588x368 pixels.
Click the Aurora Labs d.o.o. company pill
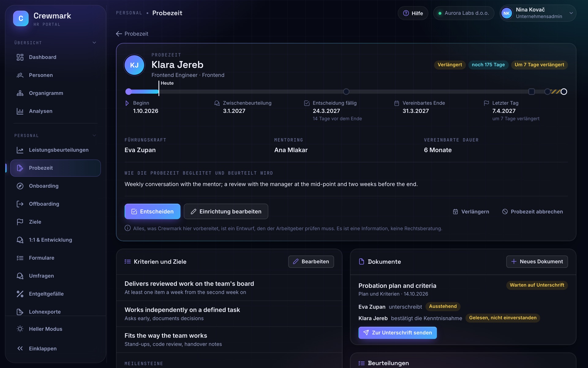pyautogui.click(x=464, y=13)
